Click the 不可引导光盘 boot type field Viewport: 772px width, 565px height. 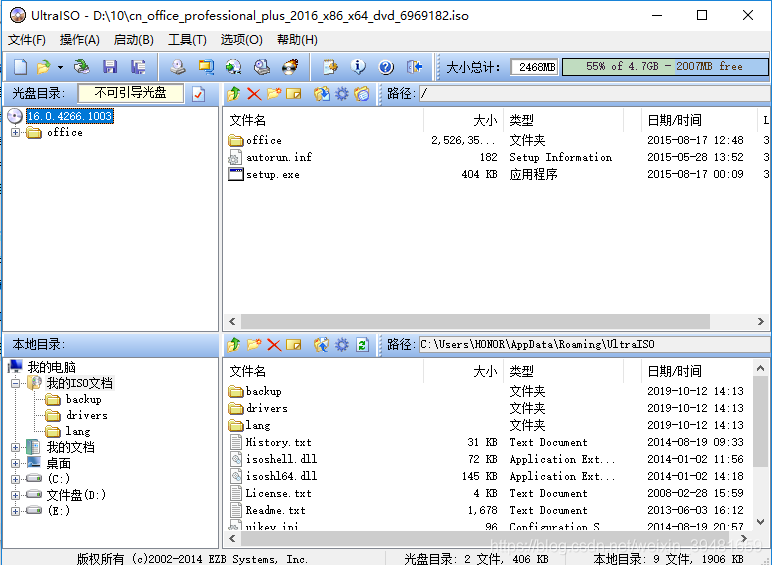click(131, 93)
